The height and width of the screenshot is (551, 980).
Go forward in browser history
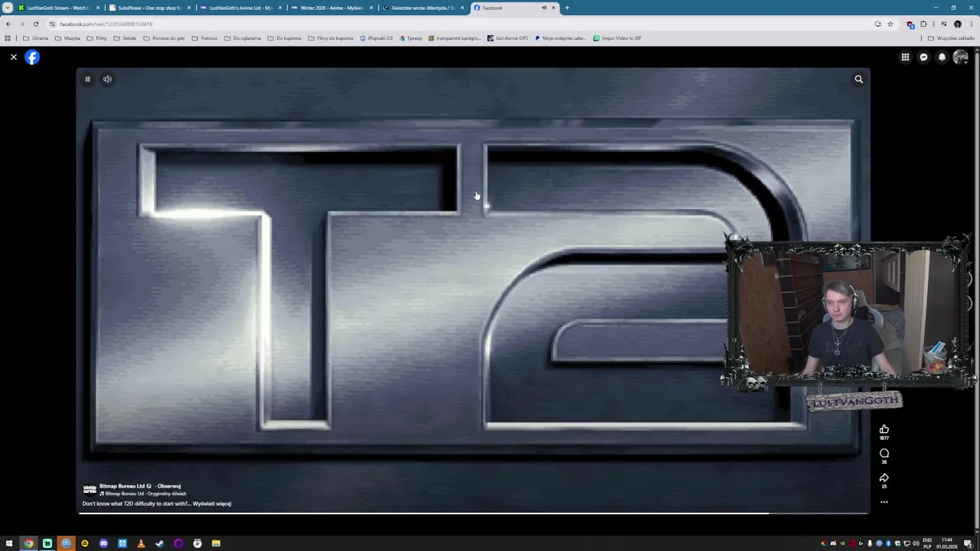click(x=21, y=24)
